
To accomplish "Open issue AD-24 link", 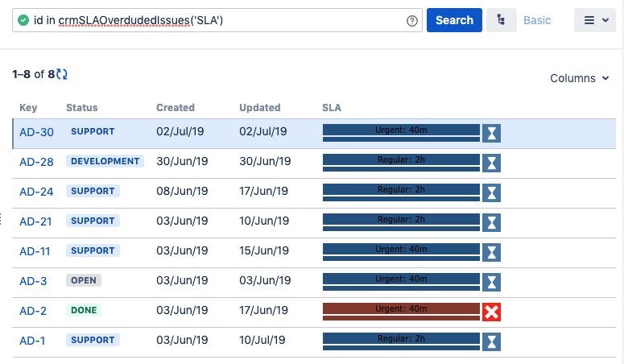I will [x=36, y=192].
